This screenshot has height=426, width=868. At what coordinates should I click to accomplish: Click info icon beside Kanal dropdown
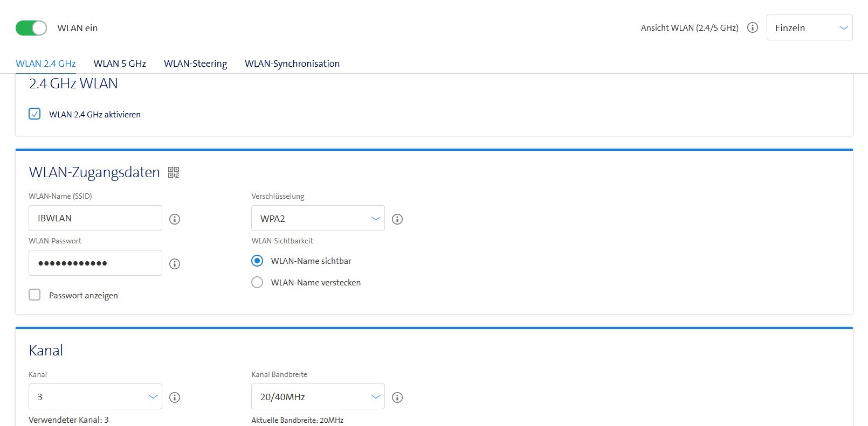[x=175, y=397]
